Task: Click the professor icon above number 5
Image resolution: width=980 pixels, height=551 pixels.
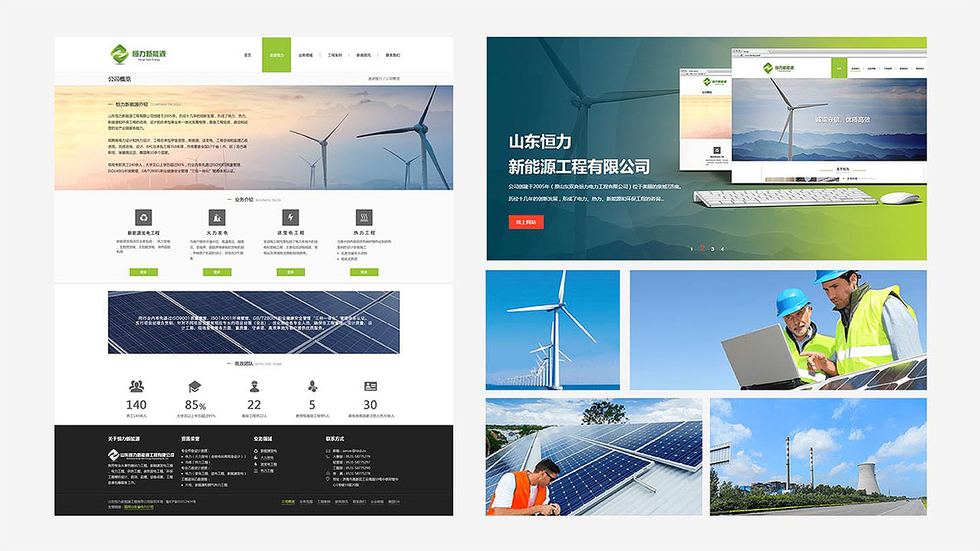Action: point(312,386)
